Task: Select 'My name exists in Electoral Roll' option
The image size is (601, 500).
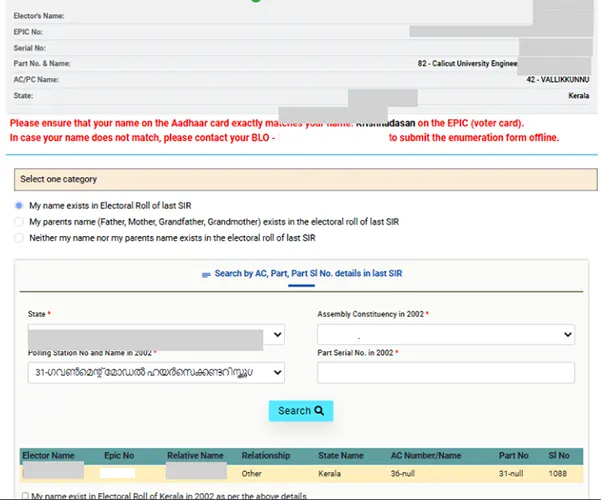Action: click(19, 205)
